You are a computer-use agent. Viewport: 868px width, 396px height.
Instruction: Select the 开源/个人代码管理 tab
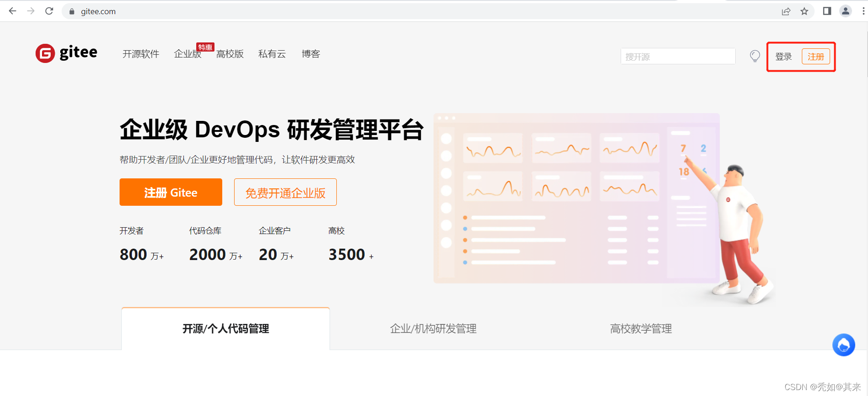coord(225,328)
